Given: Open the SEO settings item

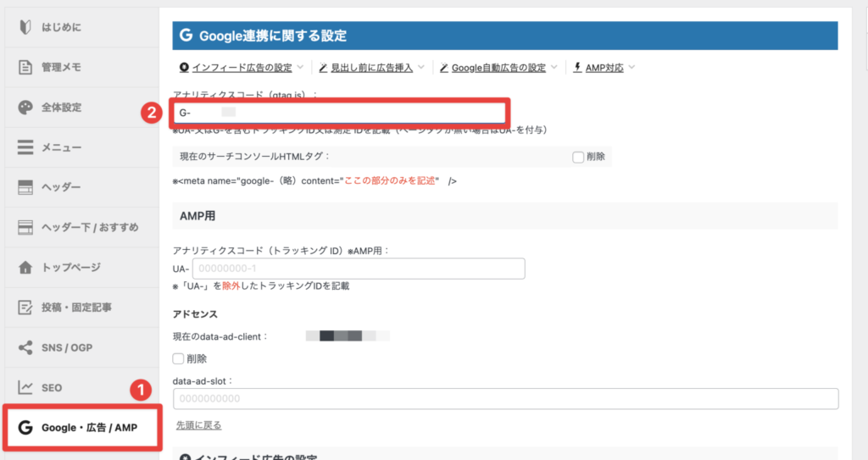Looking at the screenshot, I should coord(82,387).
